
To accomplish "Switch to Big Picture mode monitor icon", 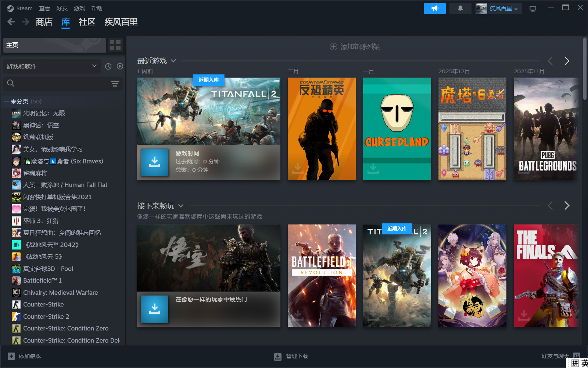I will [533, 8].
